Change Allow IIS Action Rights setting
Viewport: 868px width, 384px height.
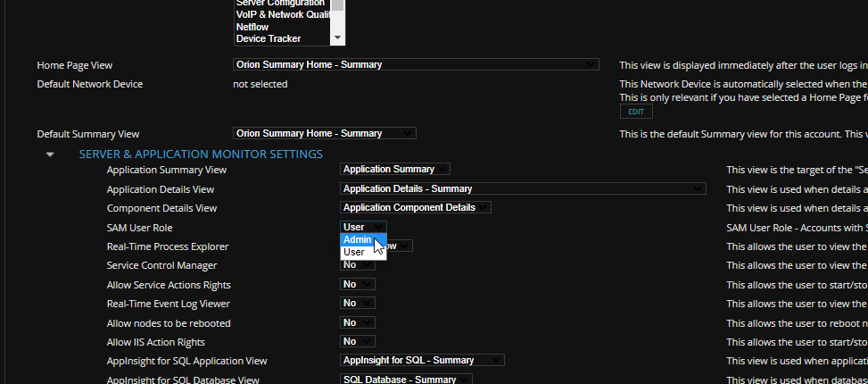(358, 341)
